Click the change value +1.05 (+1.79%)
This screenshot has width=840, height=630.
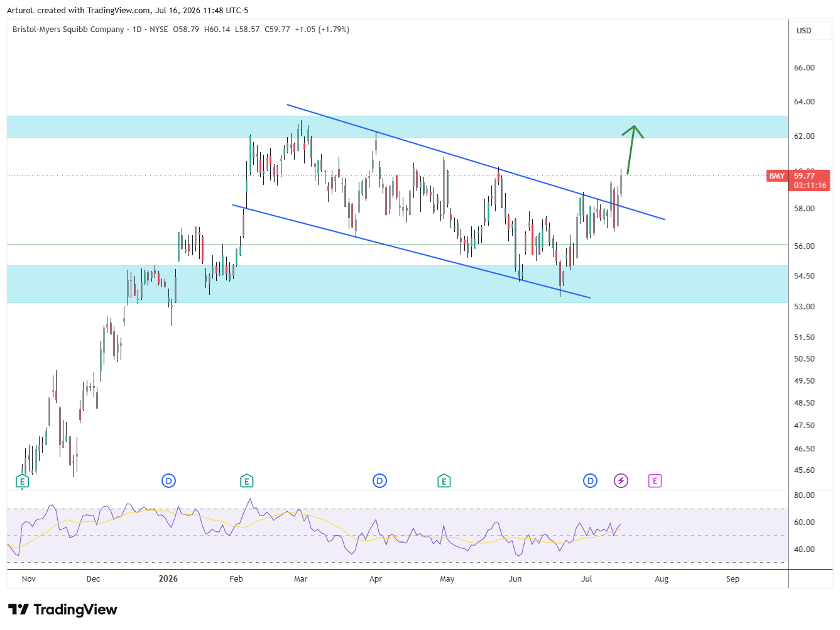(322, 29)
